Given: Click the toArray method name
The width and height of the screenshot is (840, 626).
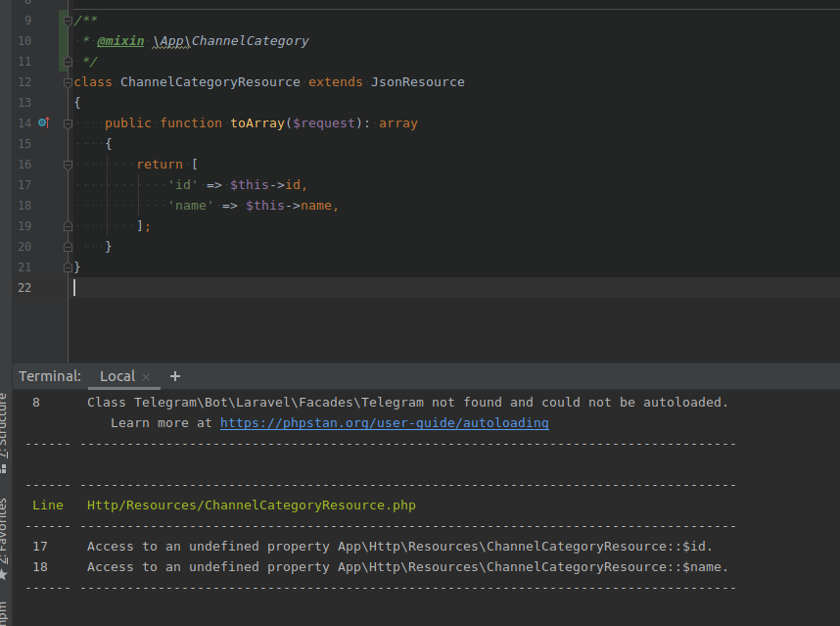Looking at the screenshot, I should [x=257, y=123].
